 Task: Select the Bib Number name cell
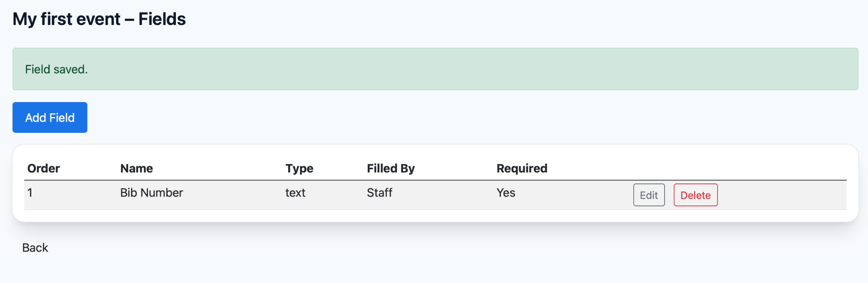151,193
